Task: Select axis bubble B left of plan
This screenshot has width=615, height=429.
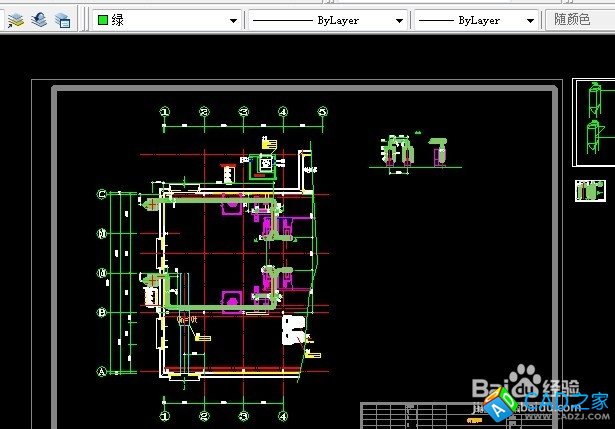Action: [101, 312]
